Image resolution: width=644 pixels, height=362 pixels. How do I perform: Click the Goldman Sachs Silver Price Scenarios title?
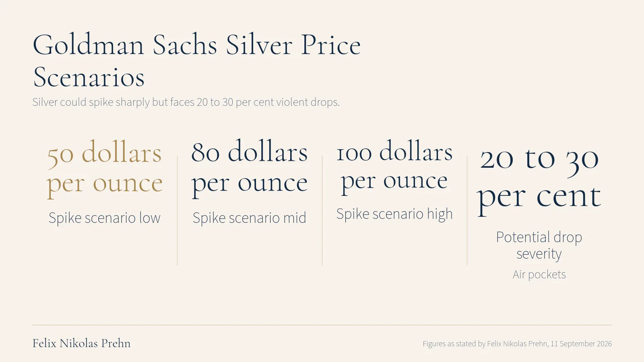pyautogui.click(x=196, y=60)
